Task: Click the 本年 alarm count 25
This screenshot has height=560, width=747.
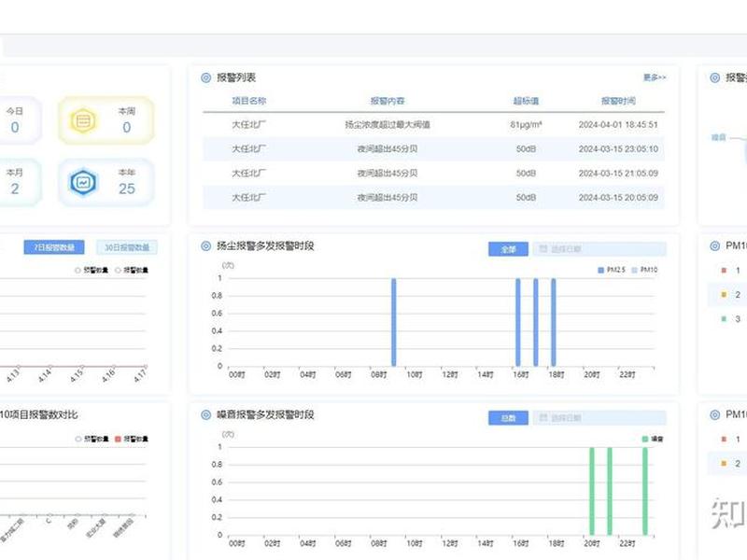Action: (x=127, y=189)
